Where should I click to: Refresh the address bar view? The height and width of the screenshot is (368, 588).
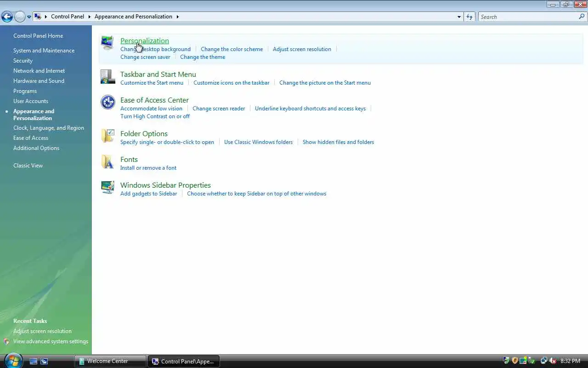click(469, 17)
